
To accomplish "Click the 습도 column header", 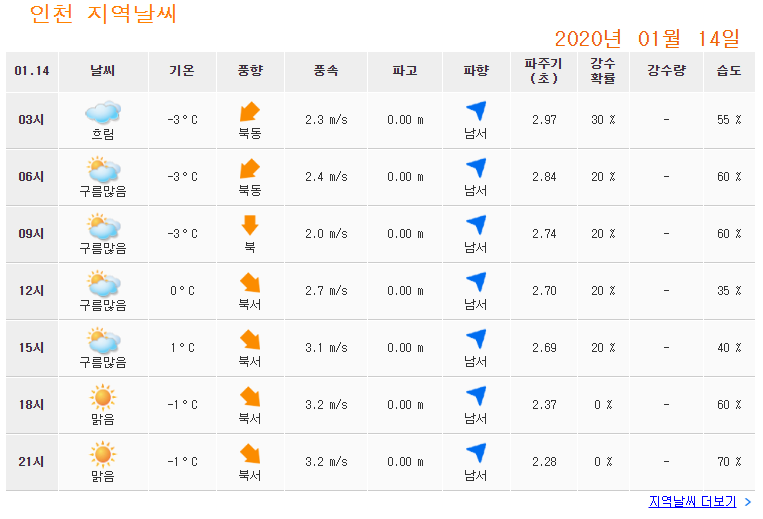I will click(729, 71).
